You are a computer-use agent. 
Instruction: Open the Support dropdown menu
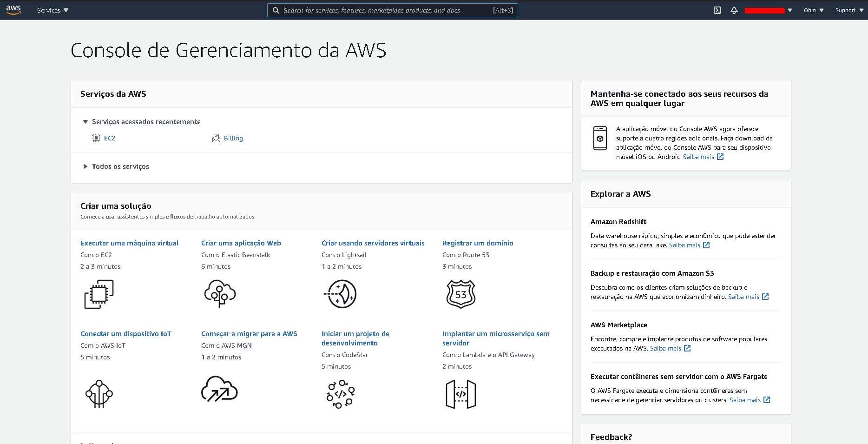coord(849,10)
